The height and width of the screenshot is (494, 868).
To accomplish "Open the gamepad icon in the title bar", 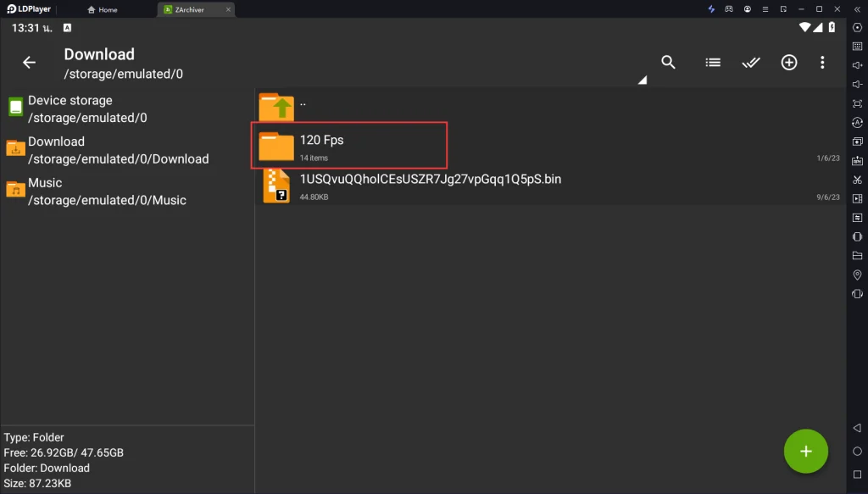I will click(729, 8).
